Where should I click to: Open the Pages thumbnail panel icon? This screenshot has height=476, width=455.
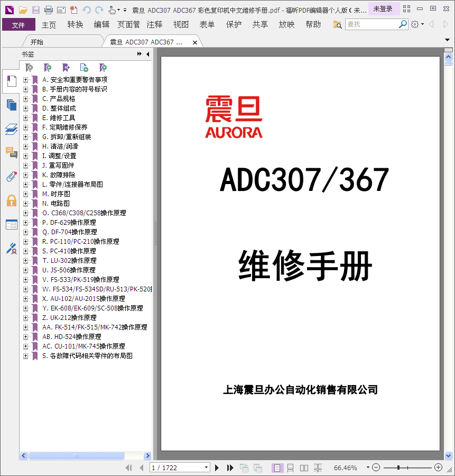click(x=12, y=105)
